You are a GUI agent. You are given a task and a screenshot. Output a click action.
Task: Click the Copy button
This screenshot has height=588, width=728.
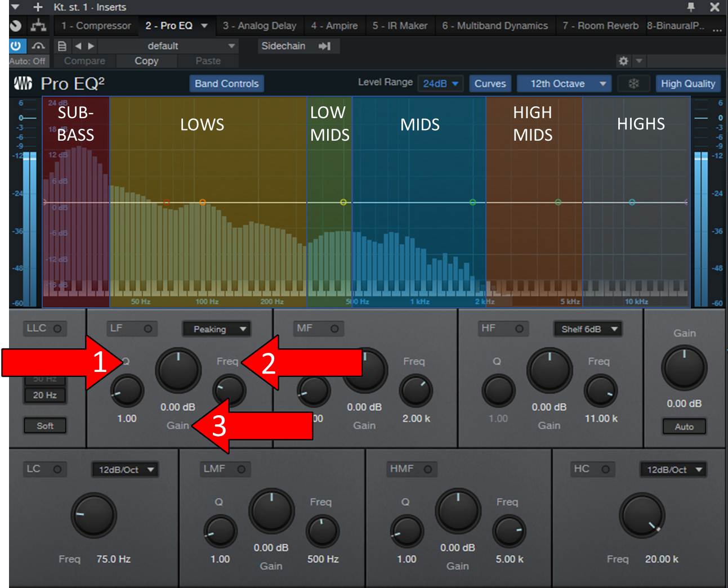click(146, 61)
